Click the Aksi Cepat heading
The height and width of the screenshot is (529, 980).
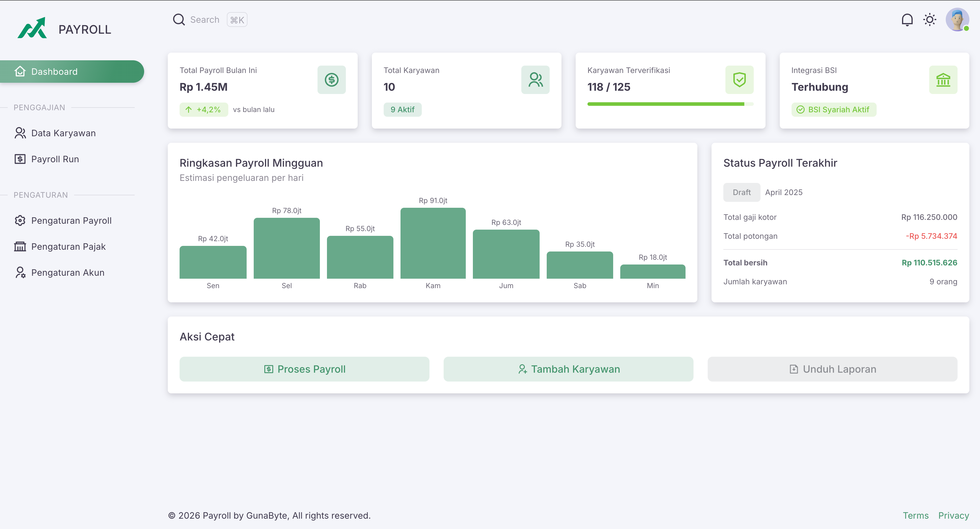pyautogui.click(x=207, y=337)
